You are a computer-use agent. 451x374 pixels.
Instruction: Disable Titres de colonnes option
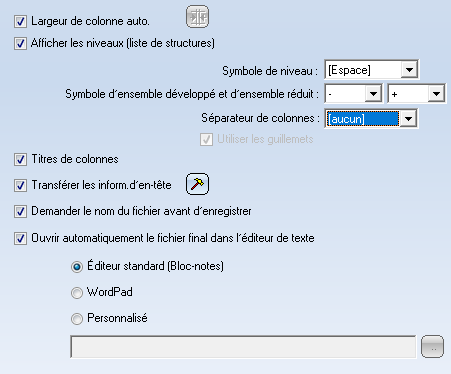click(x=20, y=159)
